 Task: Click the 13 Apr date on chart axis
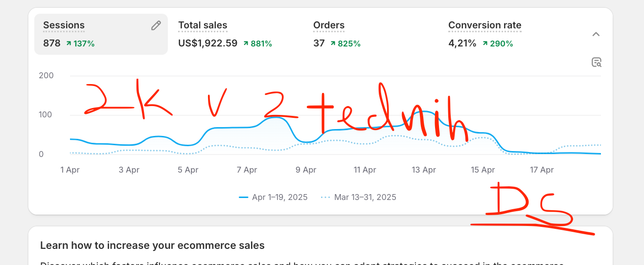point(424,170)
